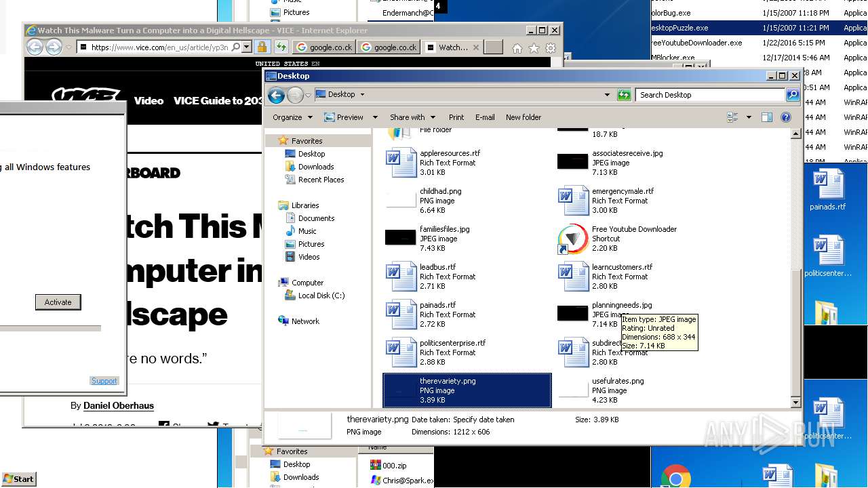Click the Search Desktop magnifier icon
The height and width of the screenshot is (488, 868).
pos(792,95)
